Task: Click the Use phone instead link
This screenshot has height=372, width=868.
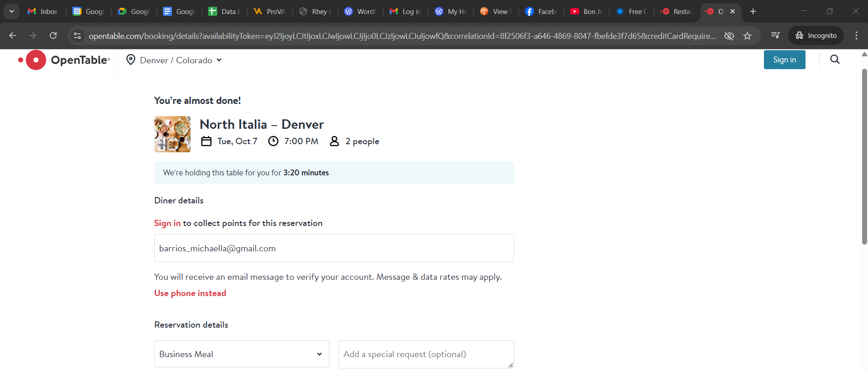Action: [190, 293]
